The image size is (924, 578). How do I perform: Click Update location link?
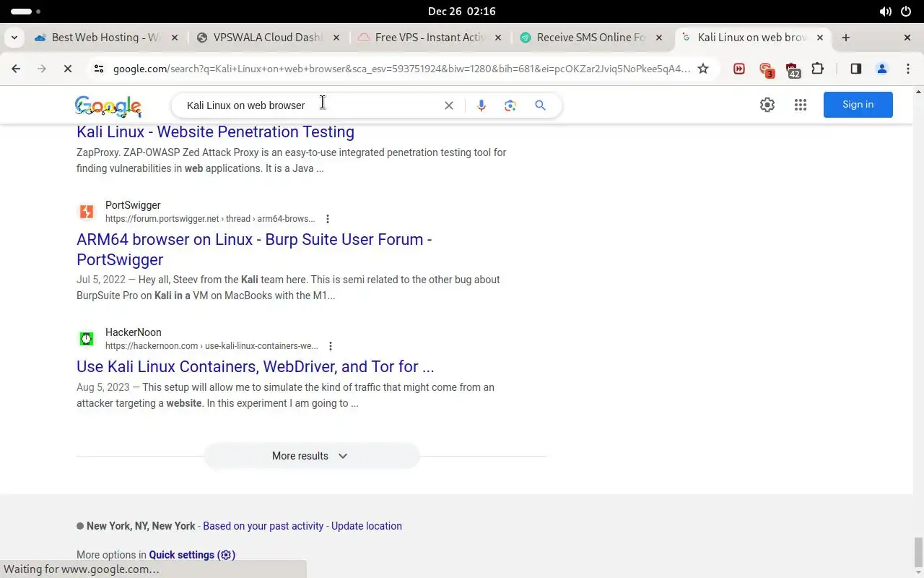[x=367, y=526]
